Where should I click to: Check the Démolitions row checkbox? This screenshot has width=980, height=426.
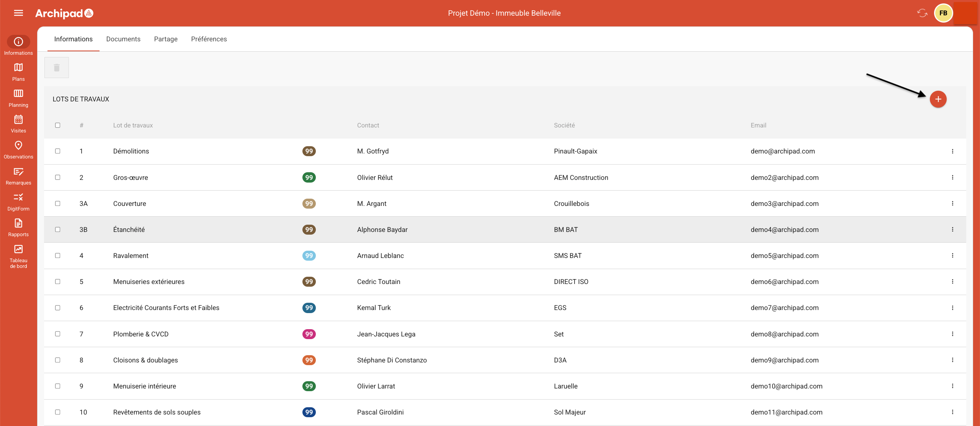[x=57, y=151]
